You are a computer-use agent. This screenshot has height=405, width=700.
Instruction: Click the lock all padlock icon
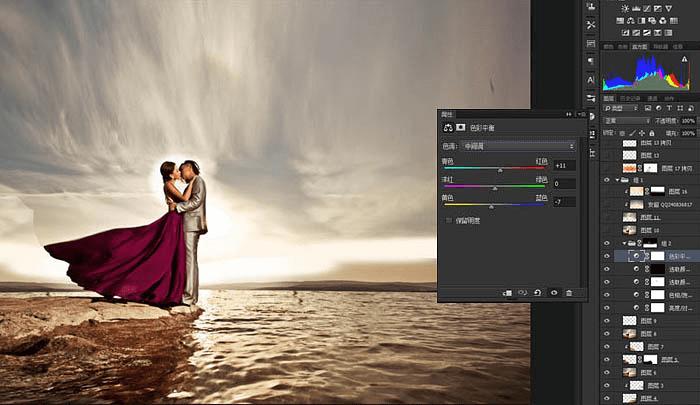coord(652,133)
